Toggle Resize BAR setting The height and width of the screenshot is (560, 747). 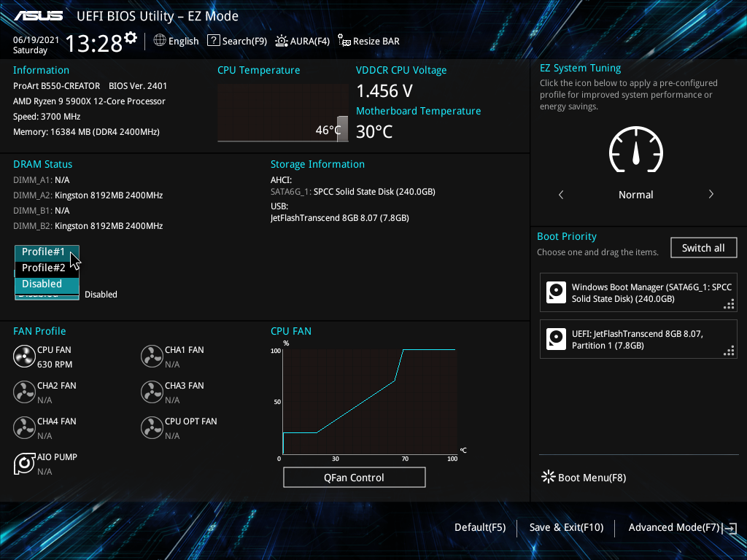tap(368, 41)
